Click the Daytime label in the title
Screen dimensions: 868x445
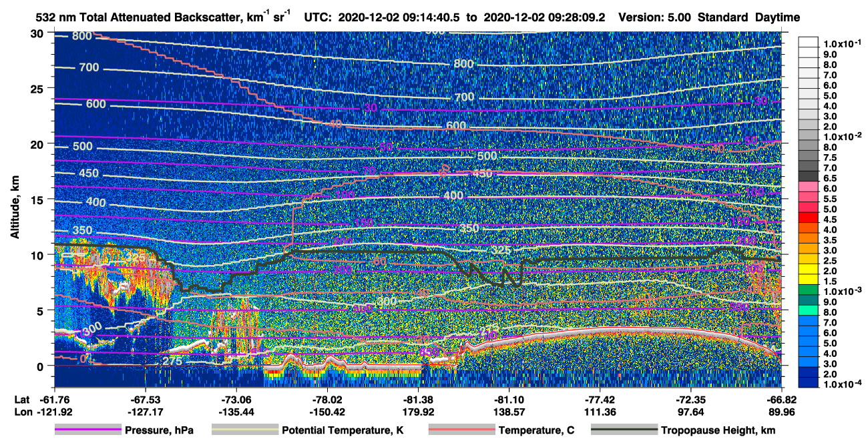click(778, 17)
